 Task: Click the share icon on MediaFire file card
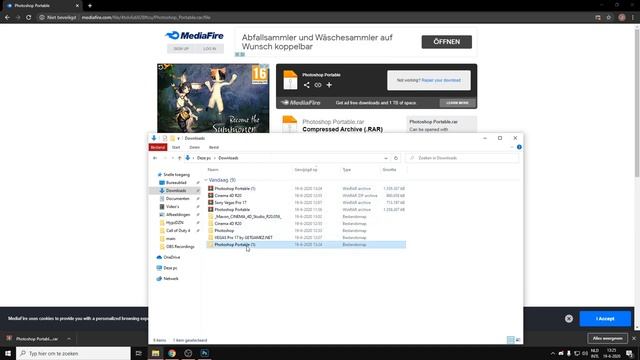pyautogui.click(x=307, y=85)
